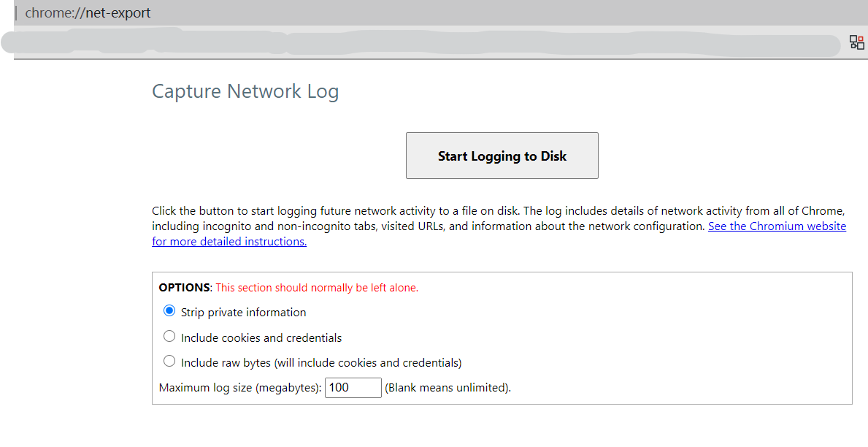
Task: Enable the Include raw bytes radio option
Action: [169, 361]
